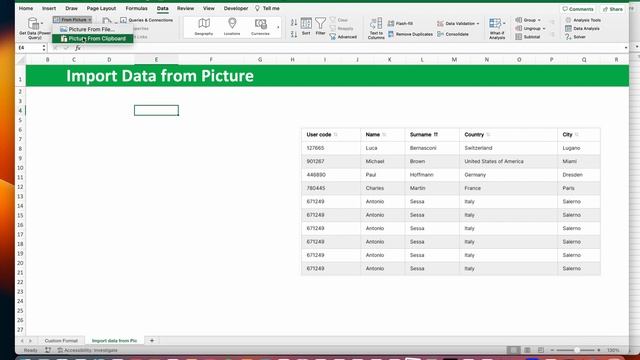Click 'United States of America' in picture

pyautogui.click(x=494, y=161)
